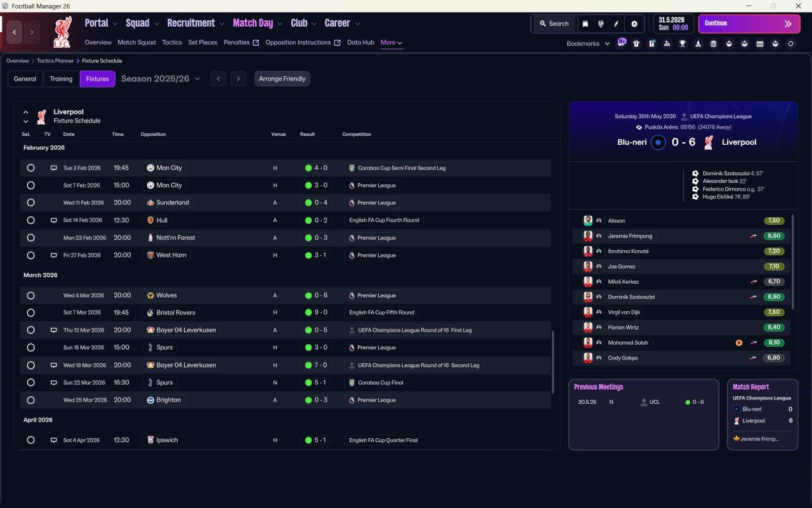
Task: Click the TV icon on Hull row
Action: (54, 220)
